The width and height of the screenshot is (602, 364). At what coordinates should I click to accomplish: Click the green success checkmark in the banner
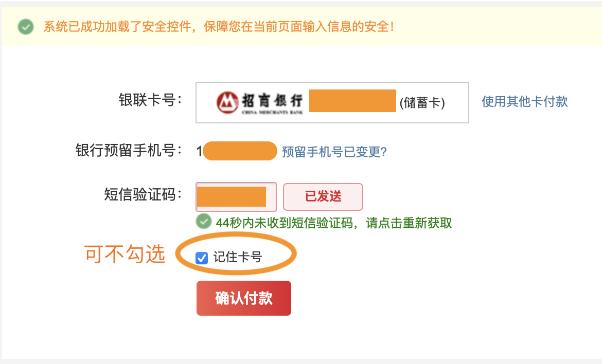point(25,27)
